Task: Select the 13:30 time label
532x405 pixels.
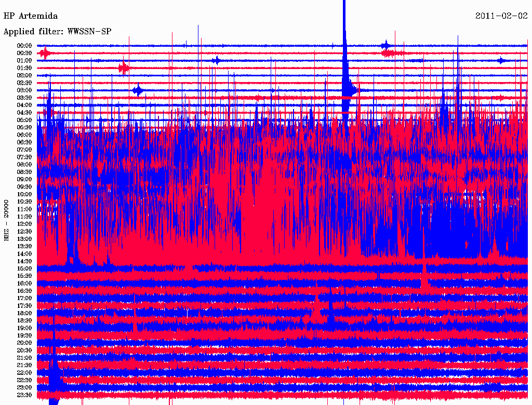Action: [x=24, y=247]
